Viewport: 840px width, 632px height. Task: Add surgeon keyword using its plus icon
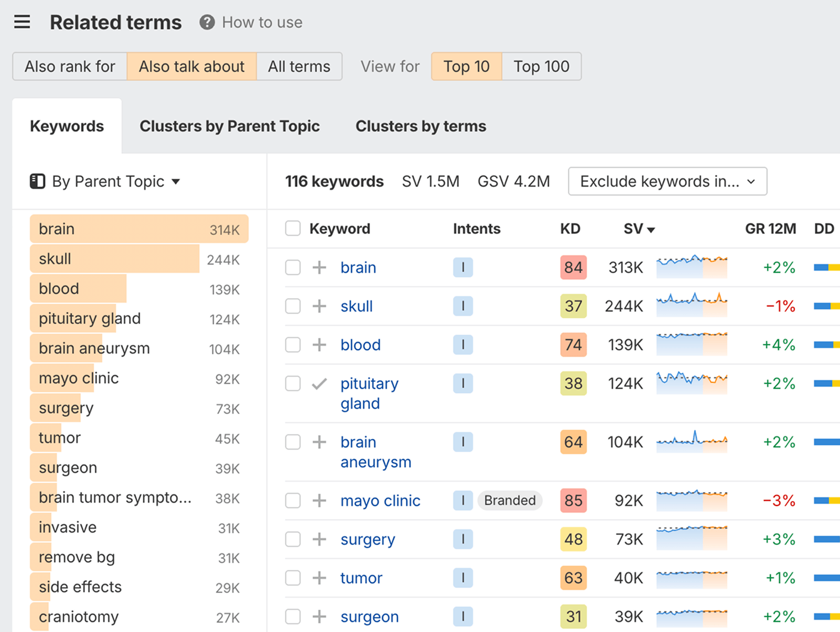click(x=319, y=617)
